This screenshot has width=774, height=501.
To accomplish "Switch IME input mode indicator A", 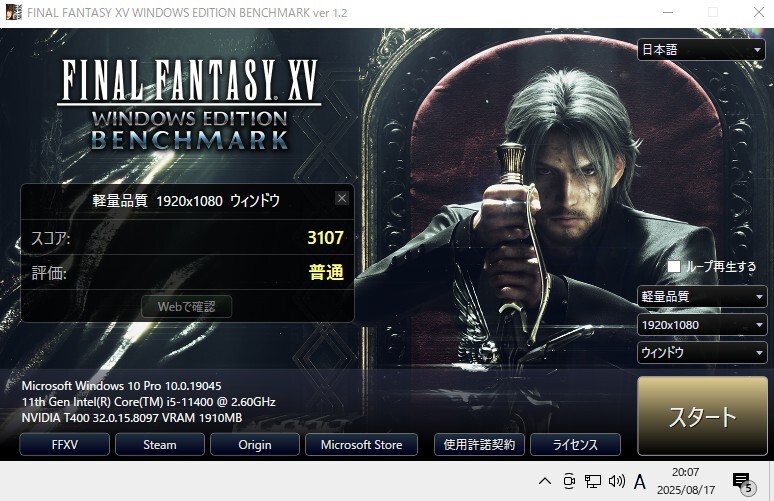I will tap(640, 481).
